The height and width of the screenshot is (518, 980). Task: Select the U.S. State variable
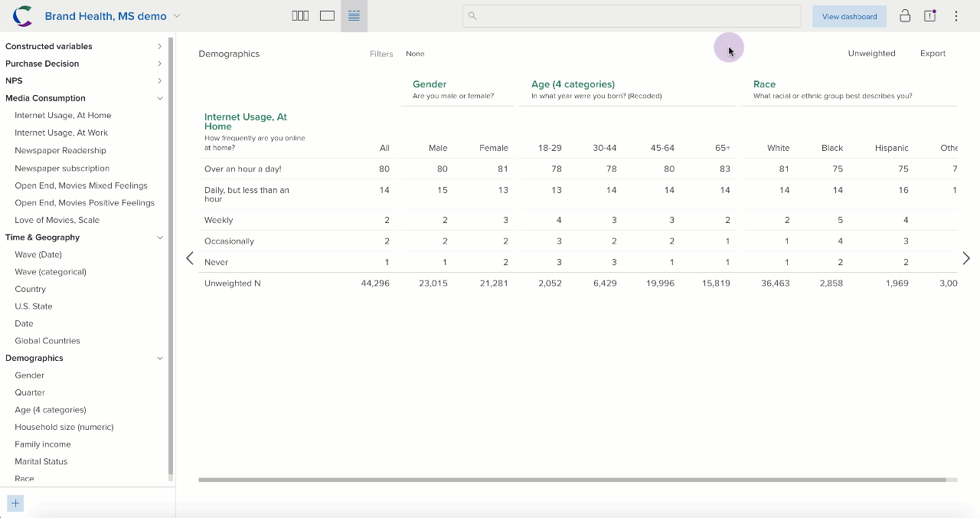click(34, 307)
